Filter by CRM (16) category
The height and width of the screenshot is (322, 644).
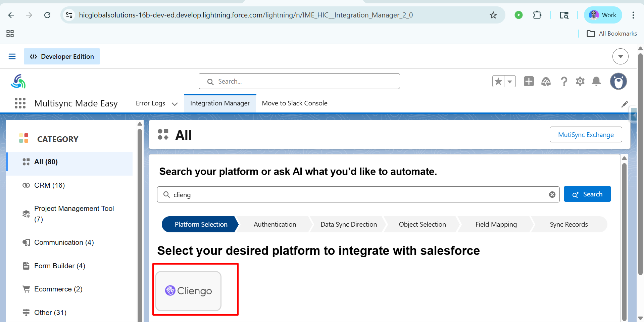[x=49, y=185]
